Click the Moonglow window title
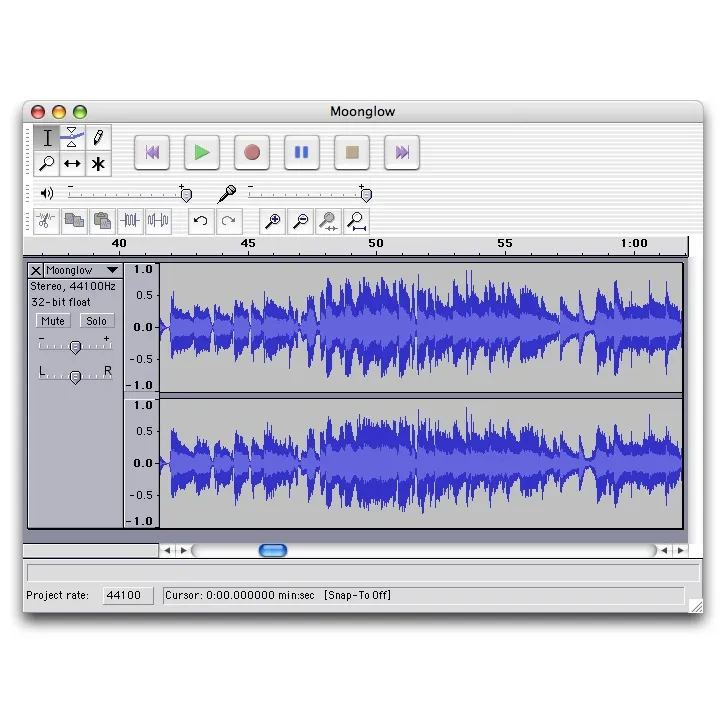Screen dimensions: 727x727 click(363, 112)
